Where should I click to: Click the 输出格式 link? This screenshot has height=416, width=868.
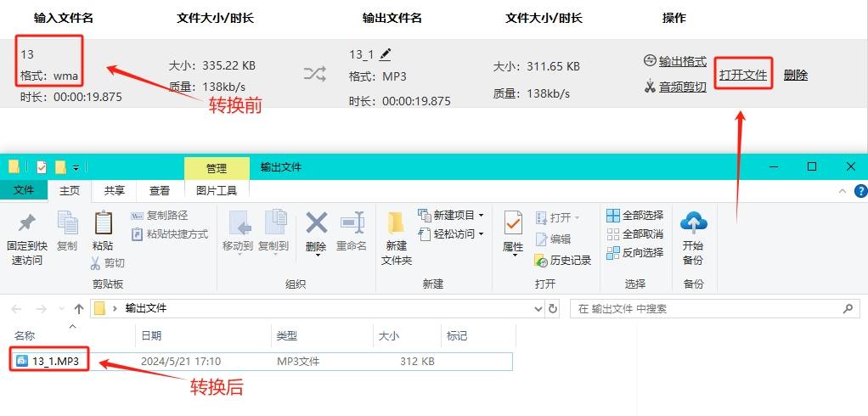click(x=683, y=61)
